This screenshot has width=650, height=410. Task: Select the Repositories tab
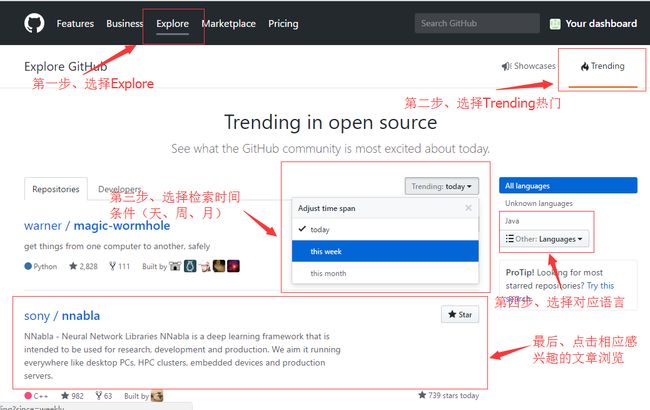point(56,189)
